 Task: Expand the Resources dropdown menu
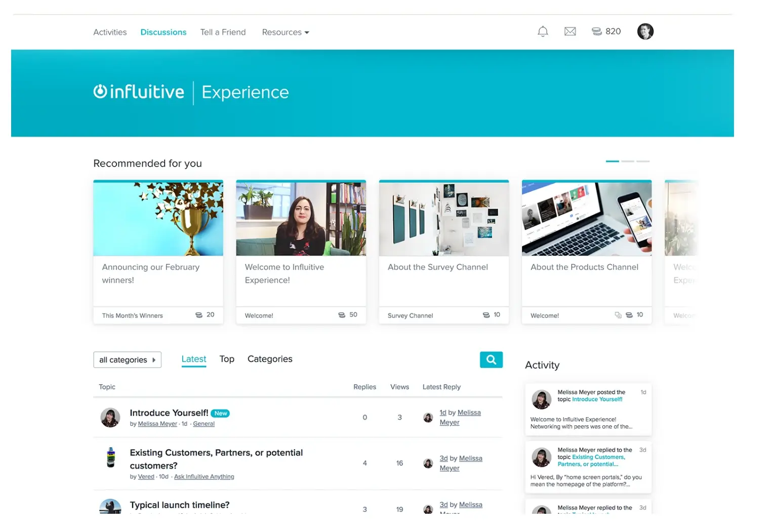286,32
